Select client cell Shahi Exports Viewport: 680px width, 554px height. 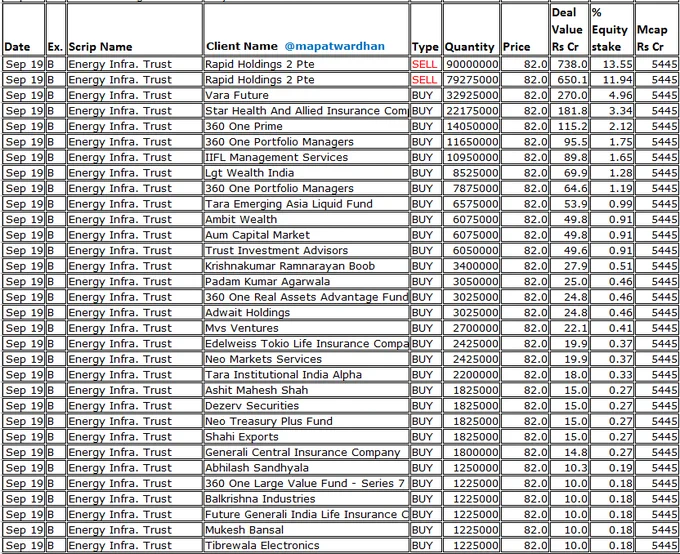[306, 437]
